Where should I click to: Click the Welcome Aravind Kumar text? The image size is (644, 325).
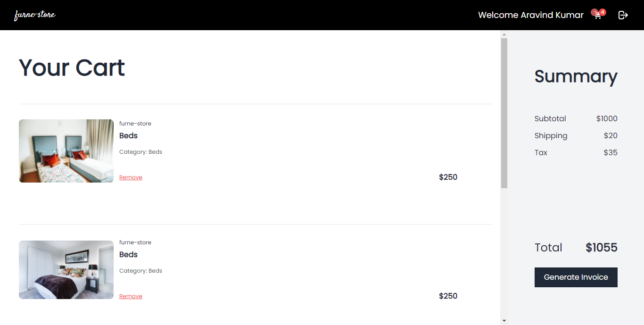tap(530, 15)
